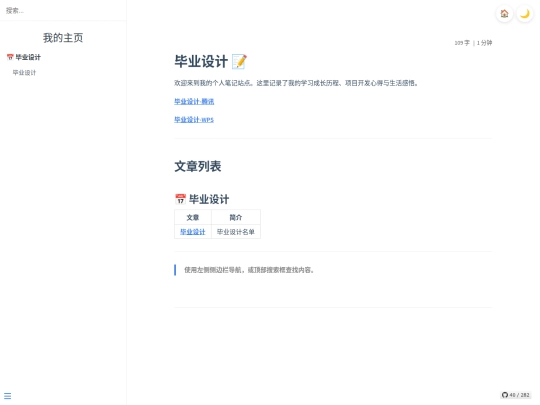Click the 简介 table header
The height and width of the screenshot is (405, 540).
[236, 217]
